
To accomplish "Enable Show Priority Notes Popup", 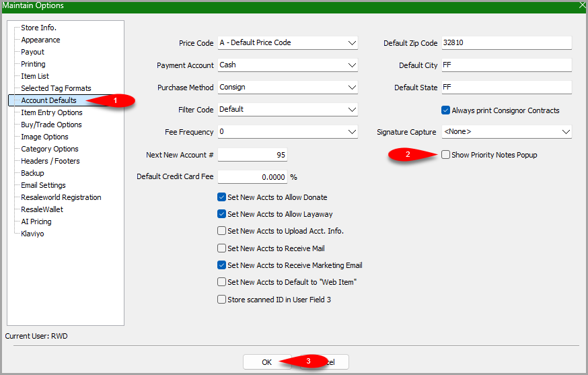I will coord(445,155).
